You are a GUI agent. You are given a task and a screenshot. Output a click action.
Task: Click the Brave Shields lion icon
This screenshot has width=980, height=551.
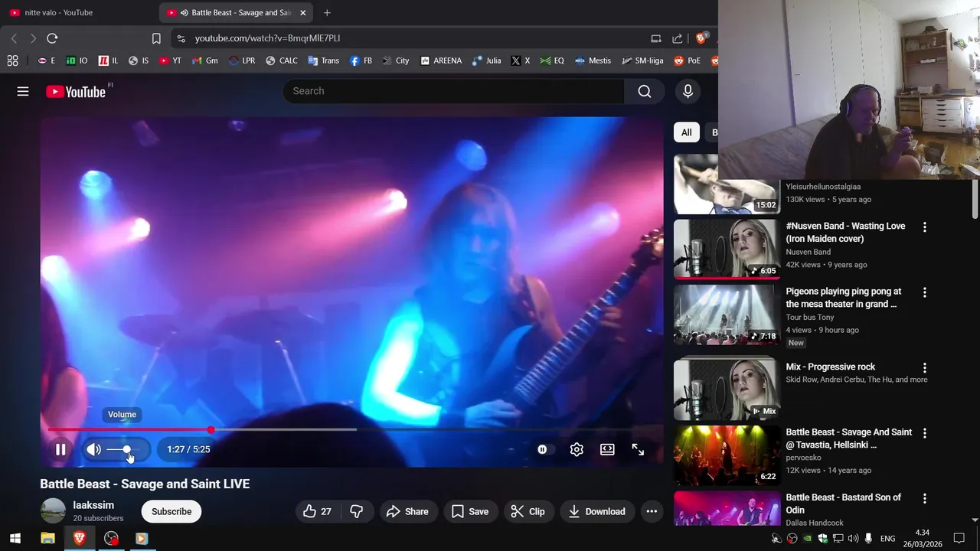pyautogui.click(x=701, y=38)
